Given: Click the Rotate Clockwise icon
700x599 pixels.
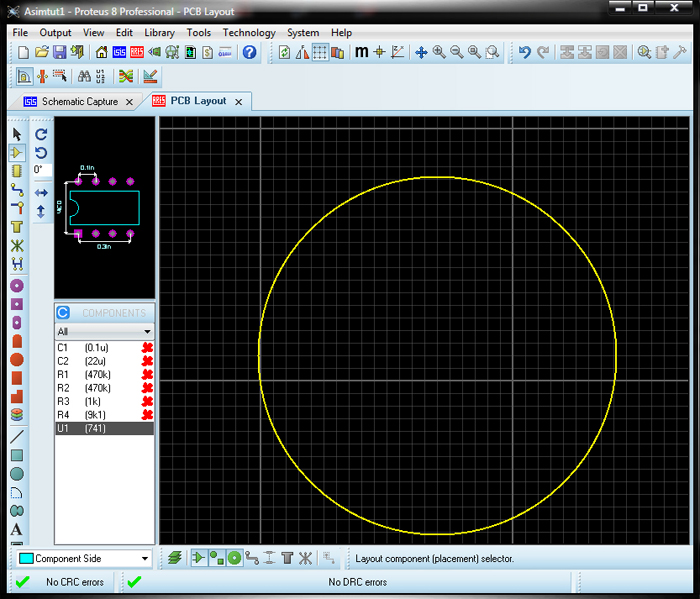Looking at the screenshot, I should click(x=41, y=134).
